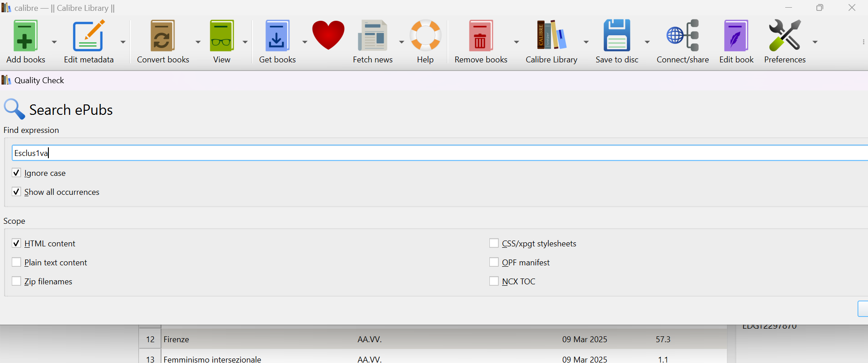Minimize the calibre window
Viewport: 868px width, 363px height.
coord(789,8)
